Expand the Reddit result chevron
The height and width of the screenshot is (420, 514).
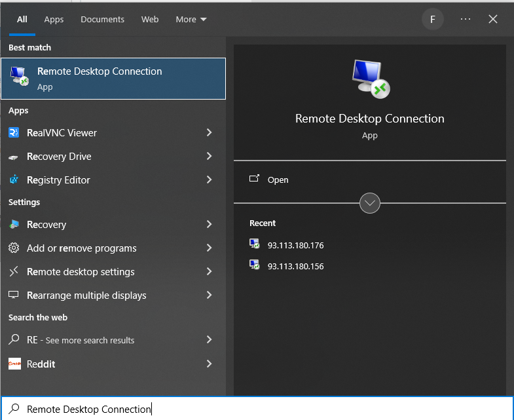coord(209,364)
